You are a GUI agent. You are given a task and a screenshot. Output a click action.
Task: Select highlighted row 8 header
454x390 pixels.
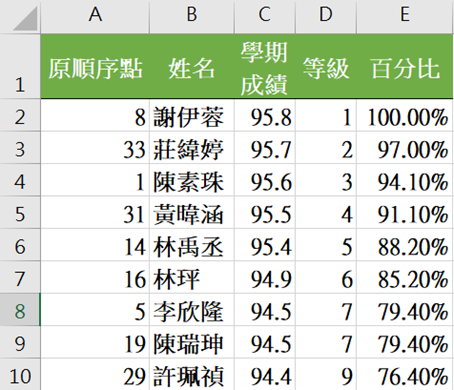click(x=20, y=310)
